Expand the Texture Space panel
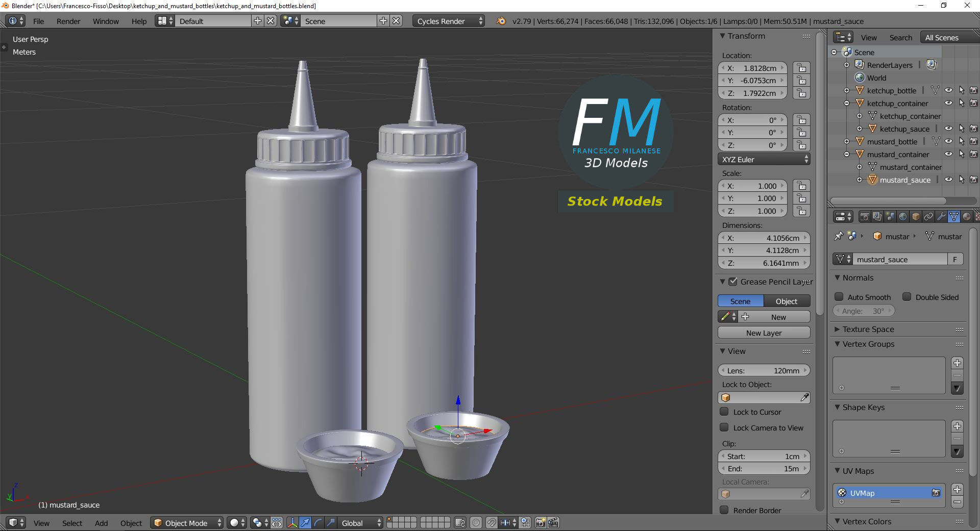The height and width of the screenshot is (531, 980). point(837,329)
